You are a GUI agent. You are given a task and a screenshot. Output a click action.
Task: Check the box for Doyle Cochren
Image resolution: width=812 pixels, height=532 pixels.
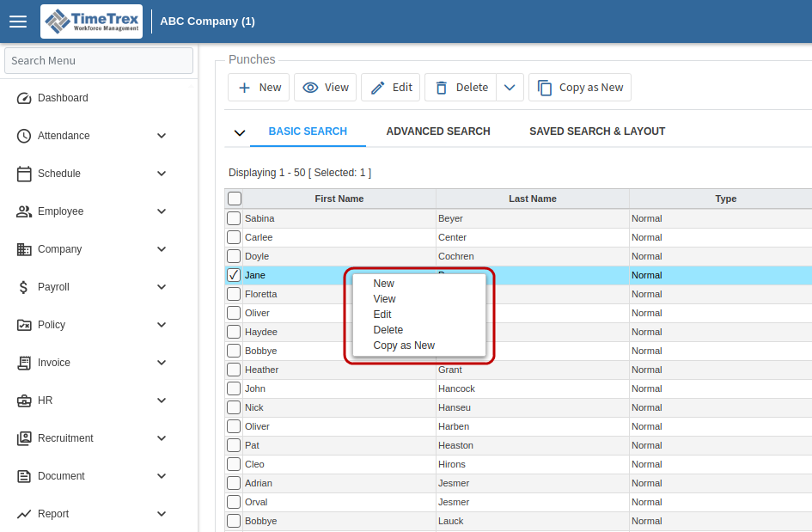coord(234,256)
